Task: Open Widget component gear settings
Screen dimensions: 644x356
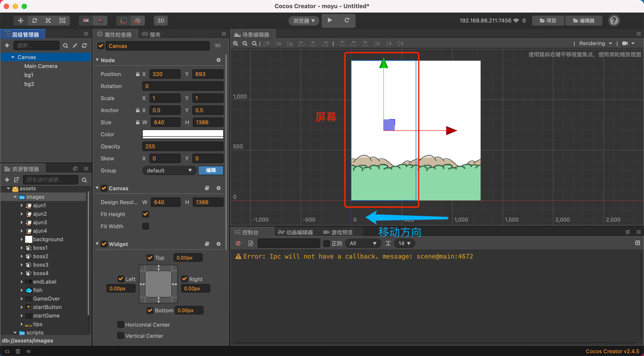Action: point(219,244)
